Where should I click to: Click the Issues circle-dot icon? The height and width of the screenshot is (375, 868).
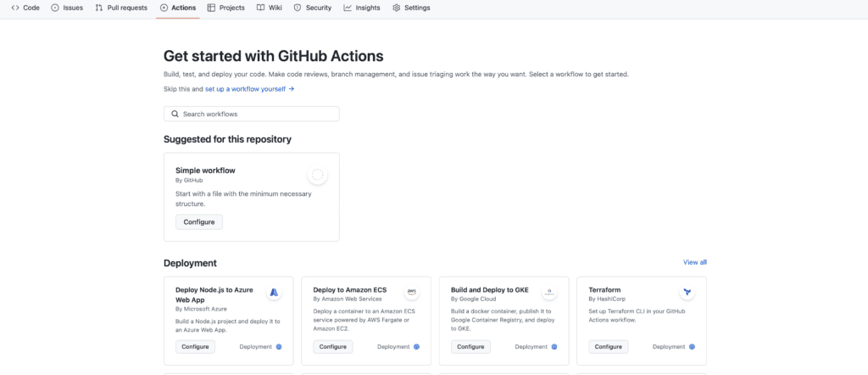click(55, 8)
